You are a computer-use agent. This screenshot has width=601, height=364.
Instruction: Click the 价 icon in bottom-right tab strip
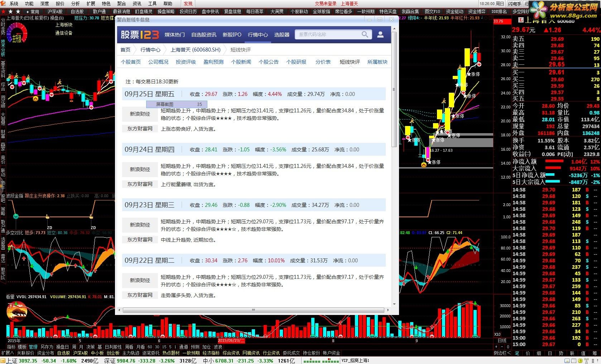click(528, 353)
